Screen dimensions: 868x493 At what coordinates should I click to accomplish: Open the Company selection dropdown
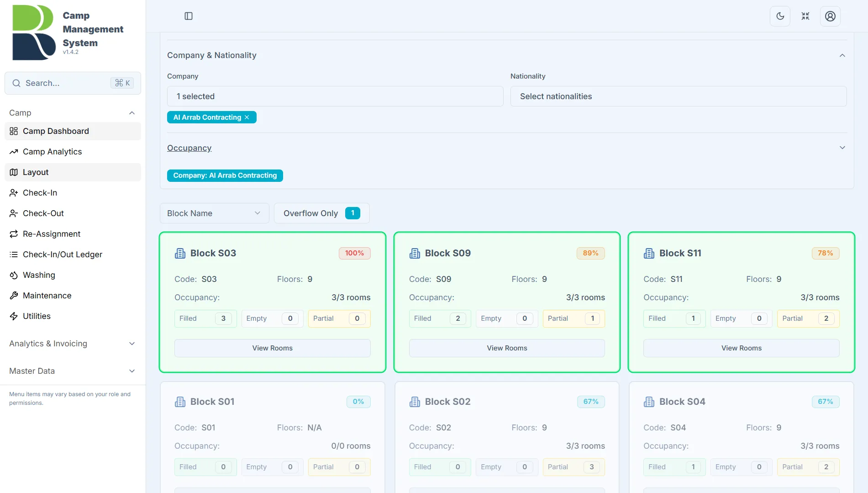(x=335, y=96)
